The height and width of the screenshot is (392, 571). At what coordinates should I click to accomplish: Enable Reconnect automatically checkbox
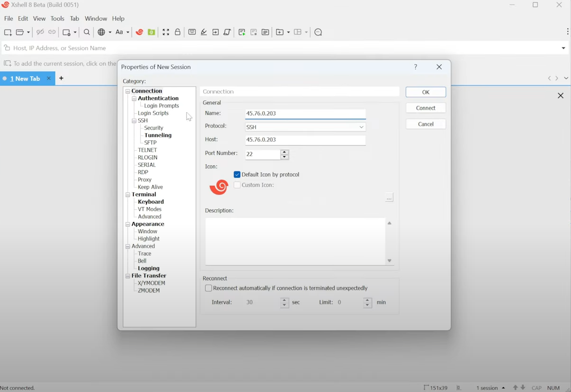pos(208,288)
